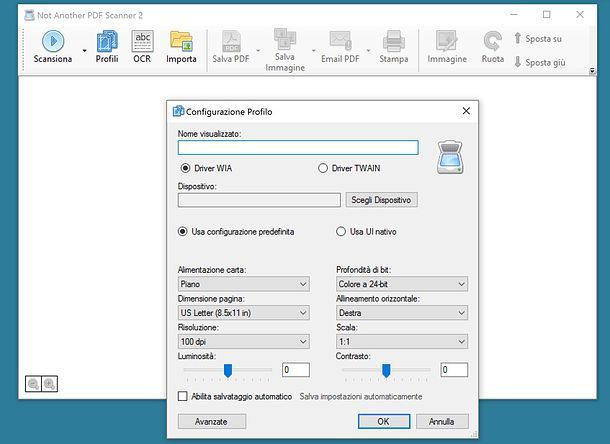Enable Abilita salvataggio automatico checkbox
This screenshot has width=610, height=444.
[182, 397]
